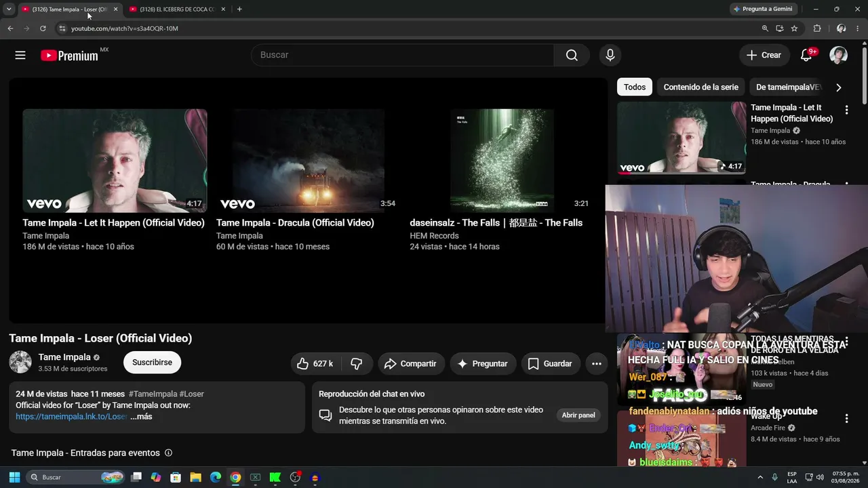Click the Chrome address bar URL
The image size is (868, 488).
125,28
